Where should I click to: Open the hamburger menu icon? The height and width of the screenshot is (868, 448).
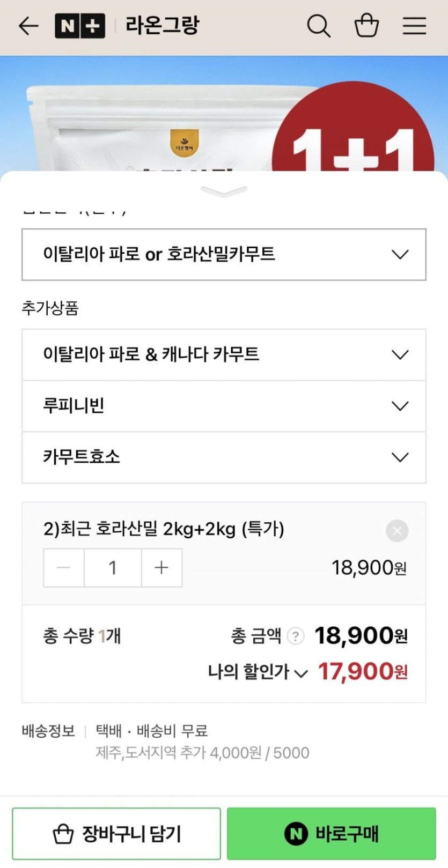[414, 26]
